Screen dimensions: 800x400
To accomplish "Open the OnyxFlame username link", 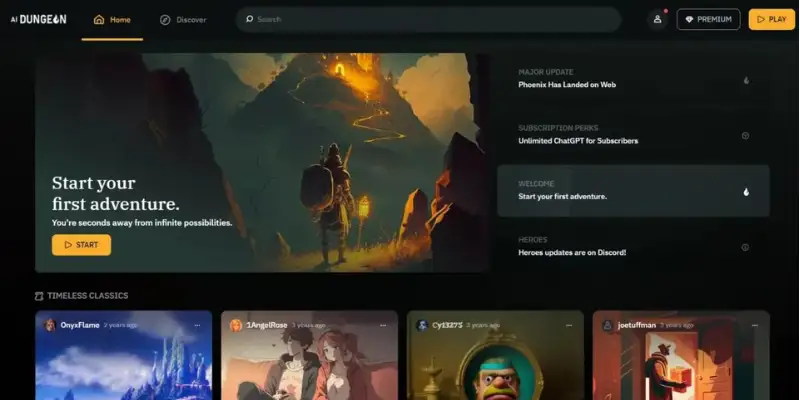I will 80,325.
